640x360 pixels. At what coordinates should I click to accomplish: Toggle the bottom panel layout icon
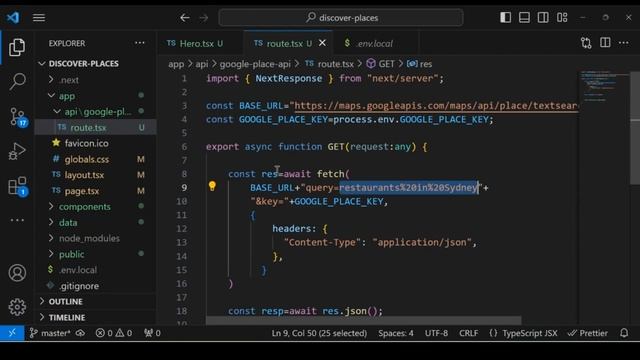pos(524,18)
